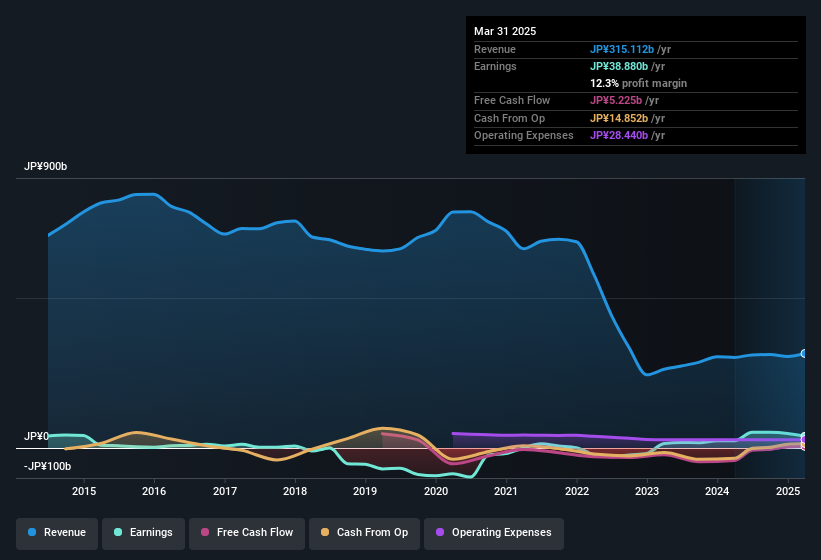Click the 2021 x-axis label
The height and width of the screenshot is (560, 821).
coord(506,491)
